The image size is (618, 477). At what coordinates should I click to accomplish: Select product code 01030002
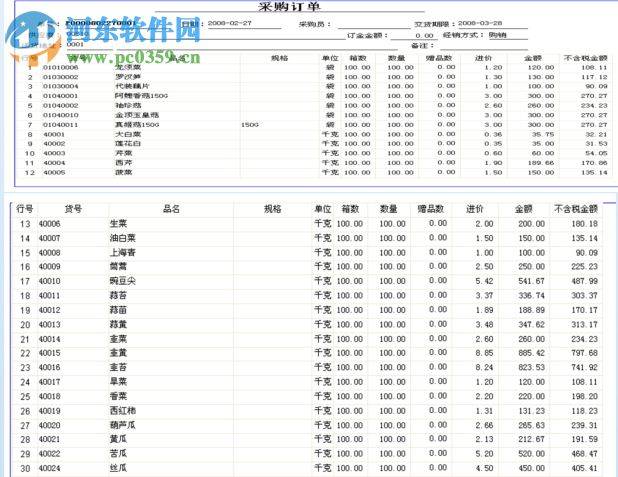coord(61,77)
